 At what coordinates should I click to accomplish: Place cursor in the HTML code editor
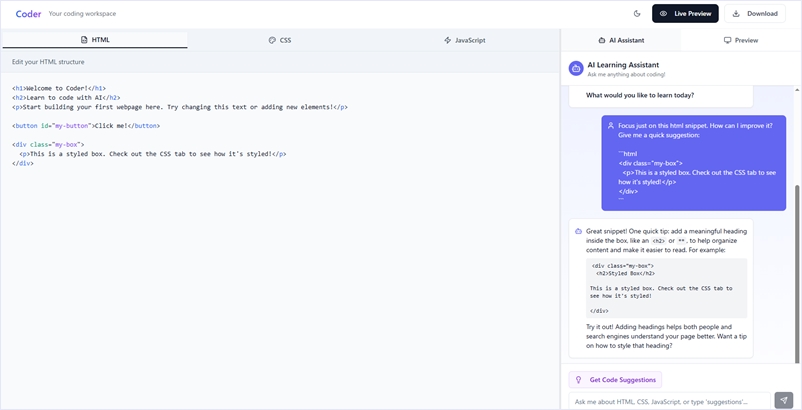[280, 250]
